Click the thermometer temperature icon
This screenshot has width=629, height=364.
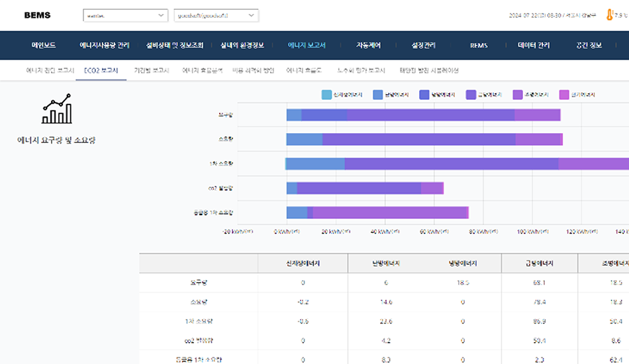tap(608, 15)
